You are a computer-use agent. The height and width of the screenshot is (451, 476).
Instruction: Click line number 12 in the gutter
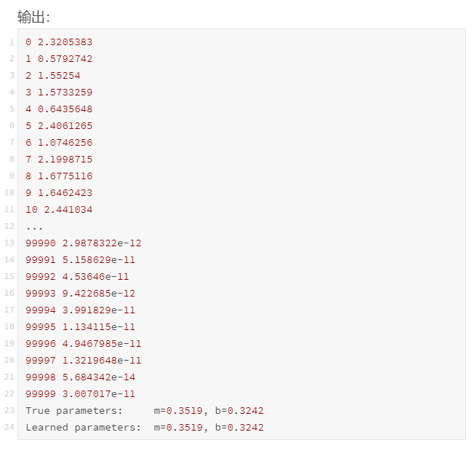pyautogui.click(x=9, y=227)
